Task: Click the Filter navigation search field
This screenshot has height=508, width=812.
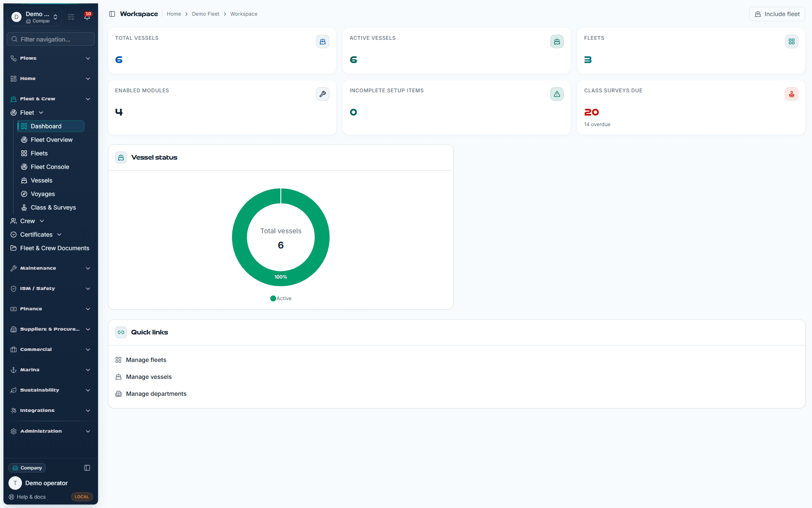Action: click(x=51, y=39)
